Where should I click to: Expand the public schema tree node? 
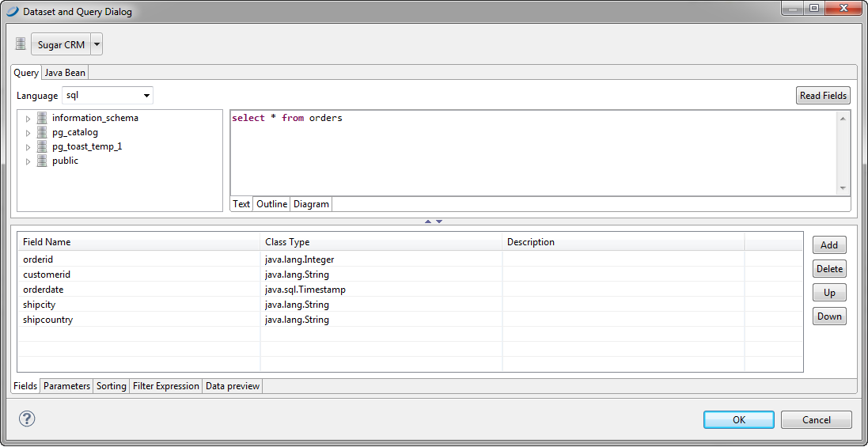point(28,161)
